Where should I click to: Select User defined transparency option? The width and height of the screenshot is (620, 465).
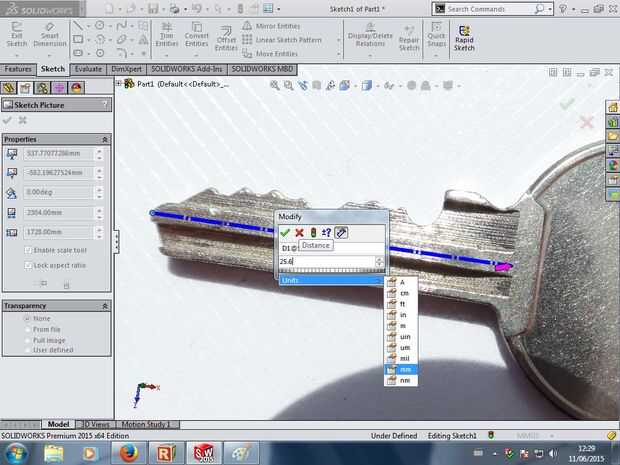[27, 350]
